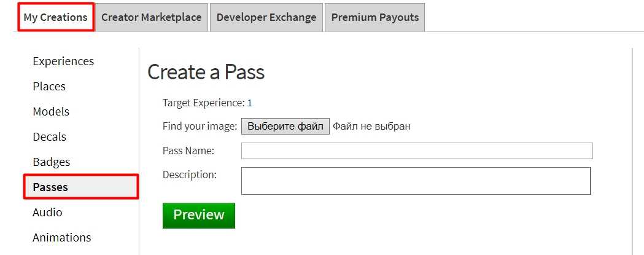Click the Файл не выбран file status text
644x255 pixels.
[371, 126]
